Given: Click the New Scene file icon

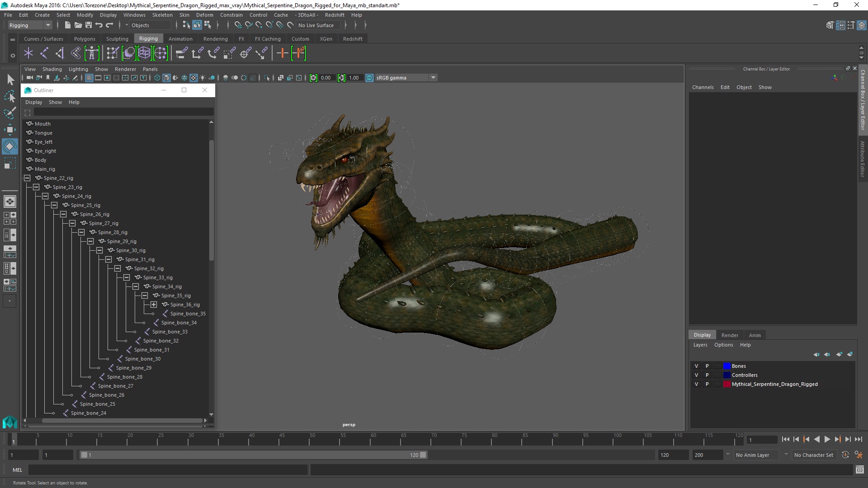Looking at the screenshot, I should click(67, 25).
